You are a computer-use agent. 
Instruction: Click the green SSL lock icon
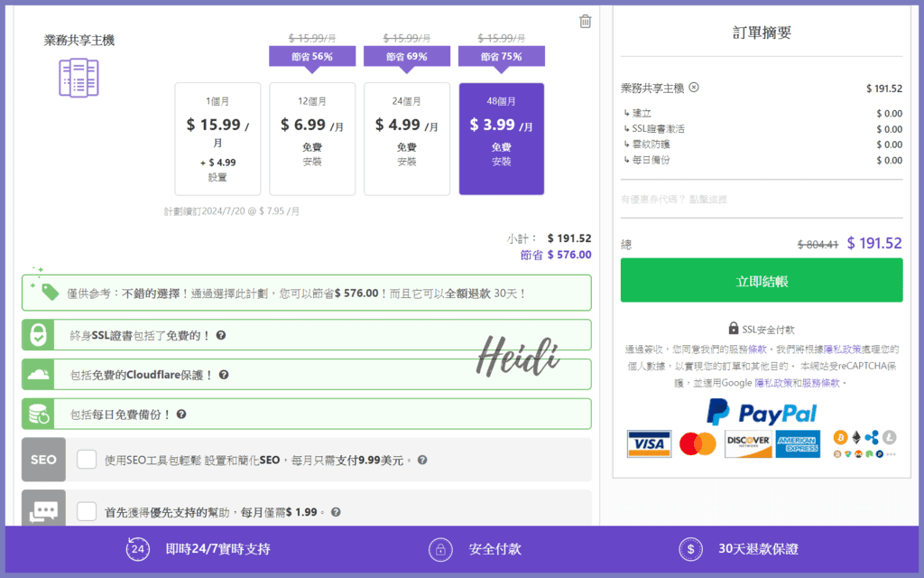[x=38, y=335]
